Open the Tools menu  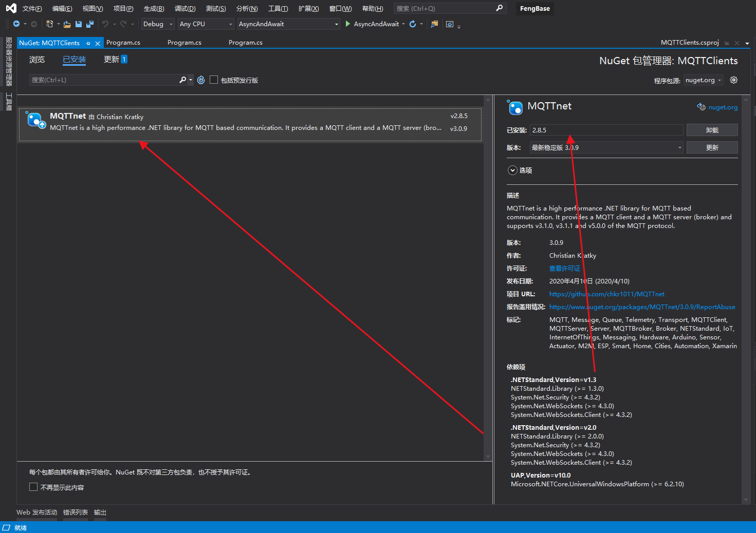(278, 9)
